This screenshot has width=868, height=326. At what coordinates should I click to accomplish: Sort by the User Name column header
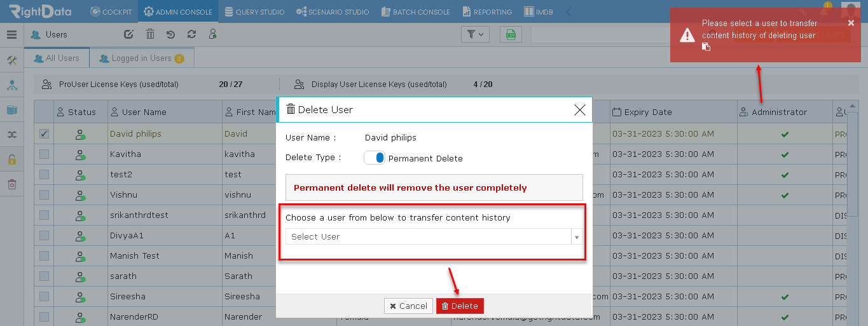point(165,112)
